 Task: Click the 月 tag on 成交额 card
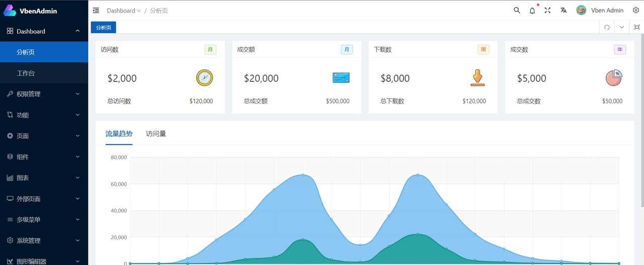(x=347, y=50)
